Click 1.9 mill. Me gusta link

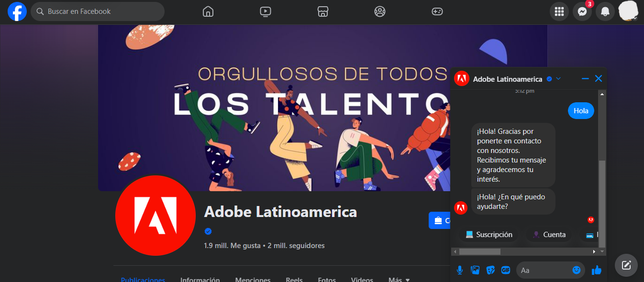(232, 246)
